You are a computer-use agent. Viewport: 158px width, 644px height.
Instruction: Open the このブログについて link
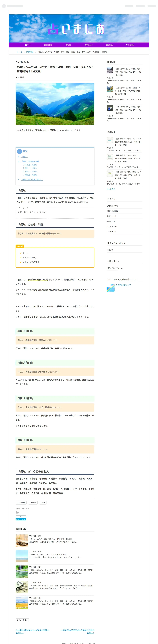coord(123,285)
